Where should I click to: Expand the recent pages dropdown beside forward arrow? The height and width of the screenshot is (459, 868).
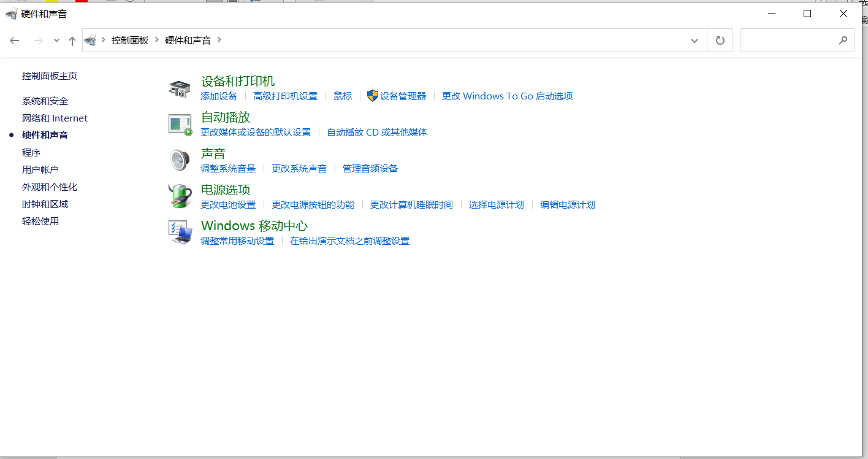(56, 40)
